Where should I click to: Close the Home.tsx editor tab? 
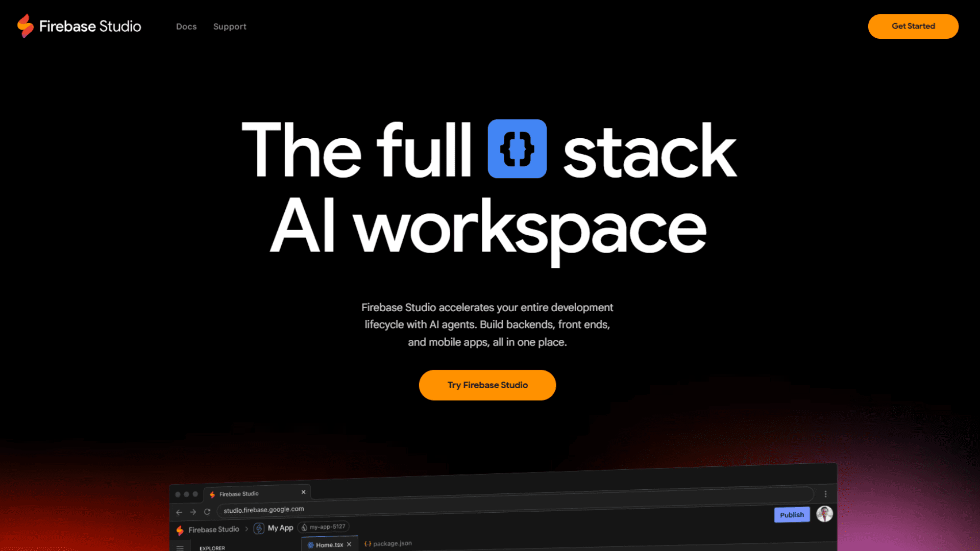click(349, 544)
